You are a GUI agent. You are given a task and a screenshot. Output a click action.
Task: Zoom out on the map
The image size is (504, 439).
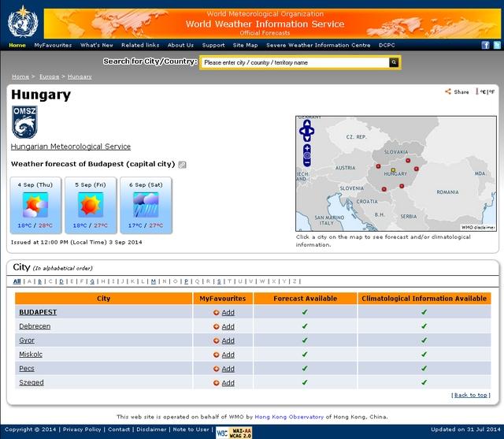[307, 163]
